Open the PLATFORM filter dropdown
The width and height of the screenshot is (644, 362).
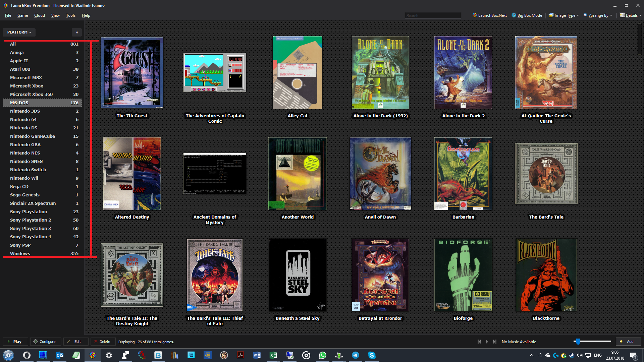point(19,32)
